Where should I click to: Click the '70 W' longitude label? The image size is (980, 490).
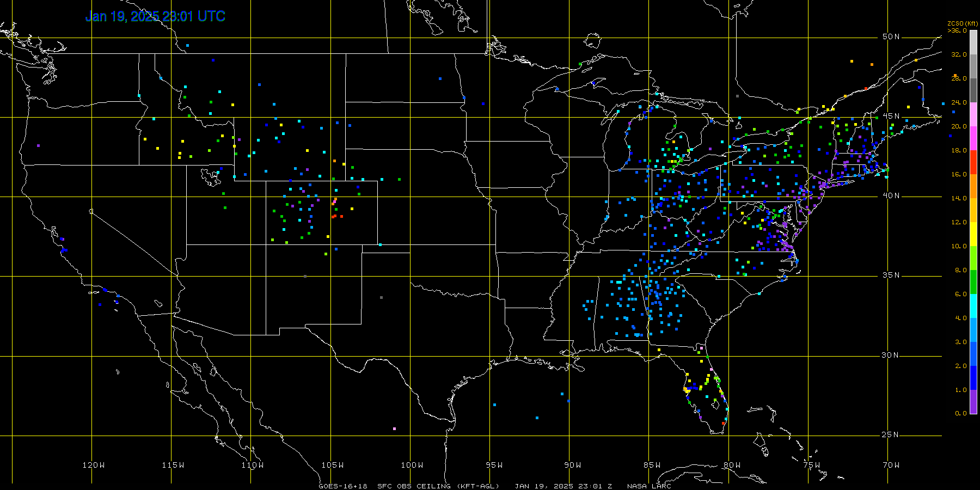(x=891, y=465)
